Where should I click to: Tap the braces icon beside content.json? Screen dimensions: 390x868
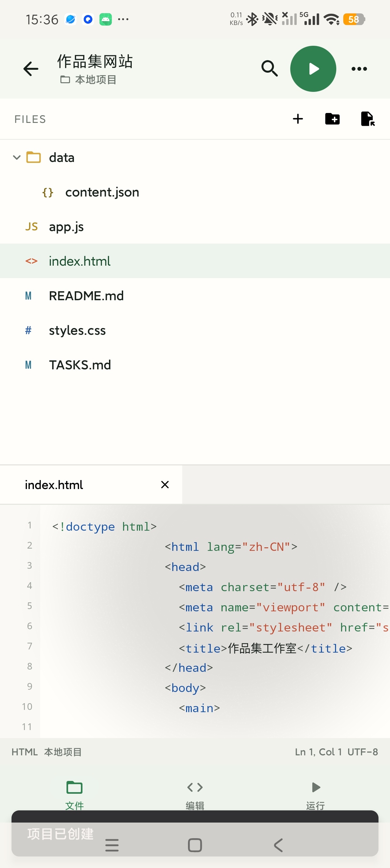click(x=48, y=192)
